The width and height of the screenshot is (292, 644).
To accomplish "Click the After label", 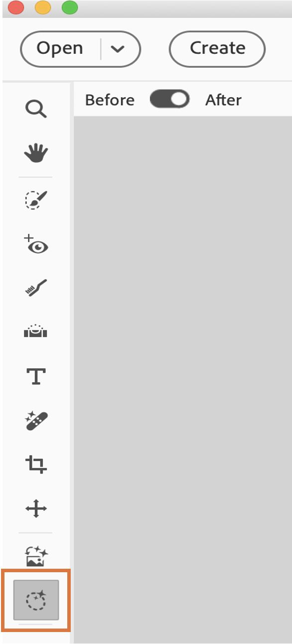I will pyautogui.click(x=223, y=100).
